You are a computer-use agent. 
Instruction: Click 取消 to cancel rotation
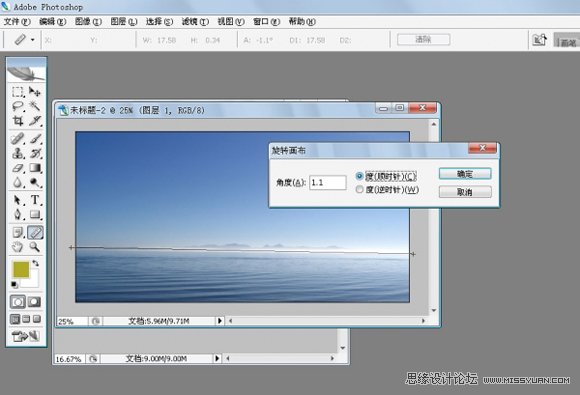tap(465, 192)
